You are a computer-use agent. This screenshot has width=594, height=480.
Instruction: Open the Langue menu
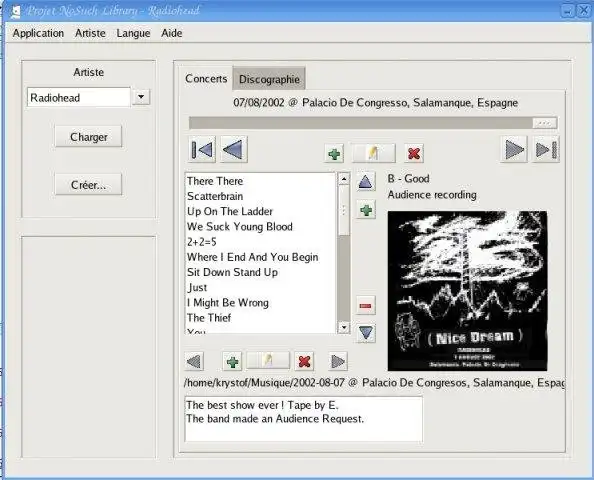coord(133,33)
